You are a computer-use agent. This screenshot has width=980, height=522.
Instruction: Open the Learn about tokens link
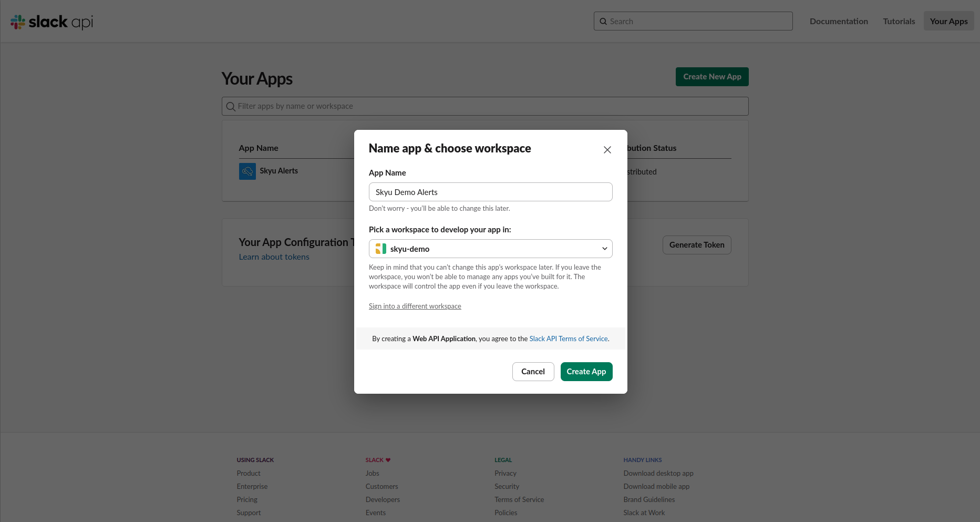click(274, 257)
